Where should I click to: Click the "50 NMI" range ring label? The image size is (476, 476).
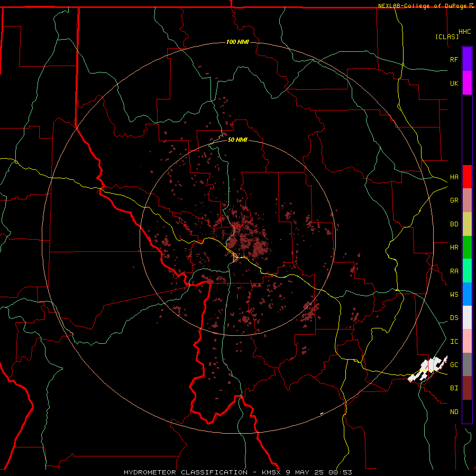click(x=237, y=140)
